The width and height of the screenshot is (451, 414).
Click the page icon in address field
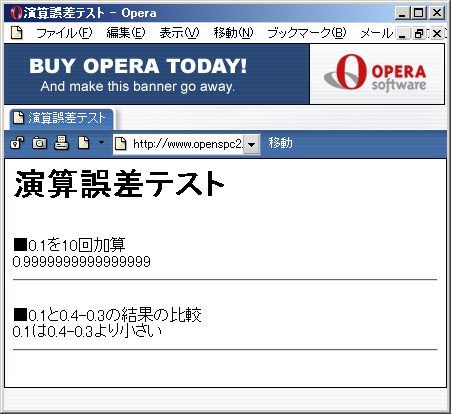click(x=121, y=144)
